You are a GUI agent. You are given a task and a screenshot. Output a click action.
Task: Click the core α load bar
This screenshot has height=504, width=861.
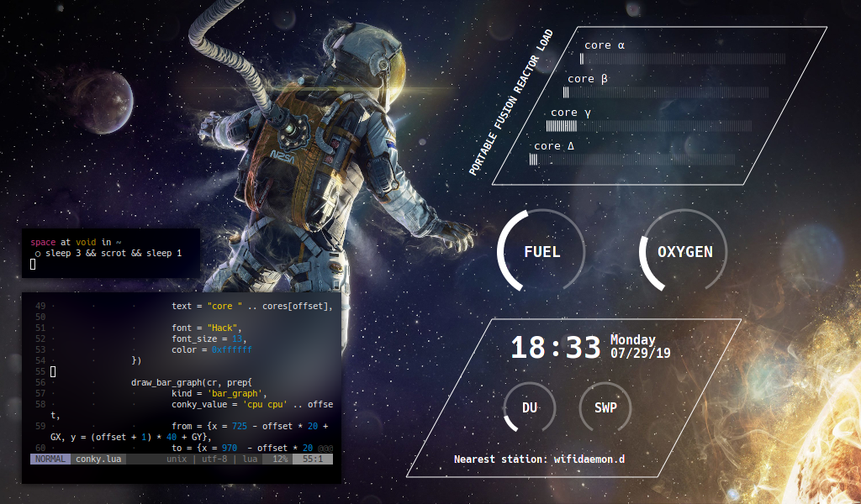(683, 59)
